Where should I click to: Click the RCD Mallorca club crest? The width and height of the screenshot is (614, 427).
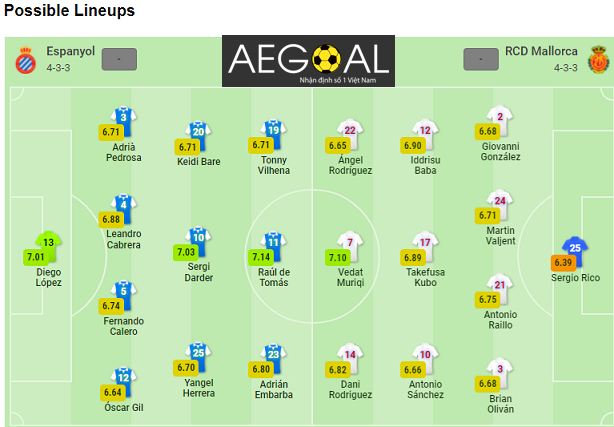tap(599, 60)
